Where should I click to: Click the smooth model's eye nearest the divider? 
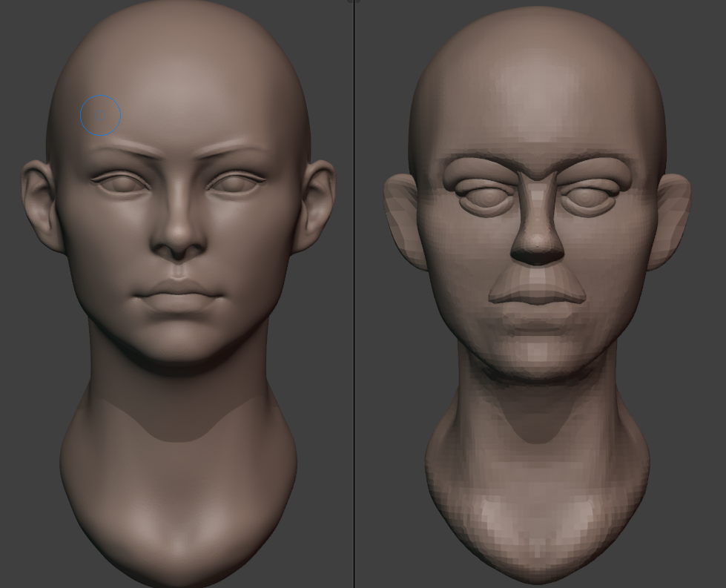(235, 182)
